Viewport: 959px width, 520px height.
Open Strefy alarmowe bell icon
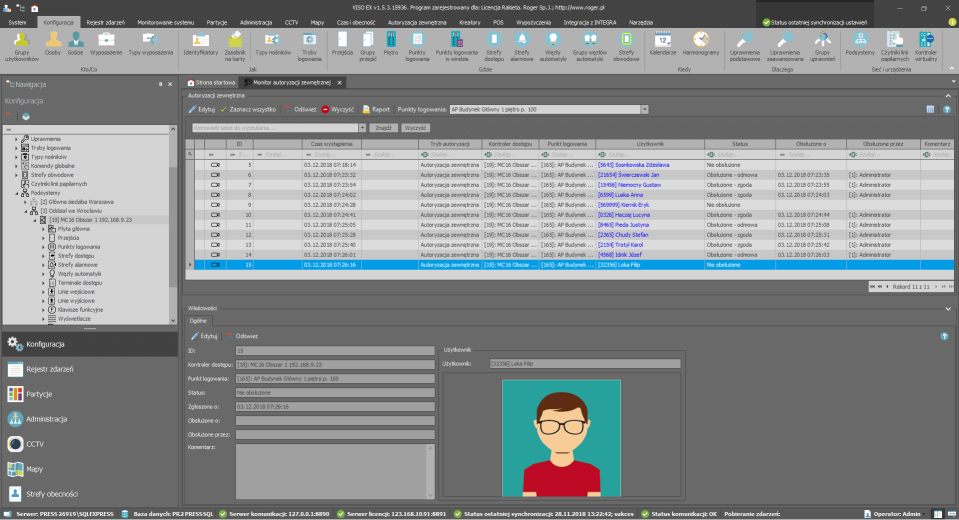tap(522, 40)
